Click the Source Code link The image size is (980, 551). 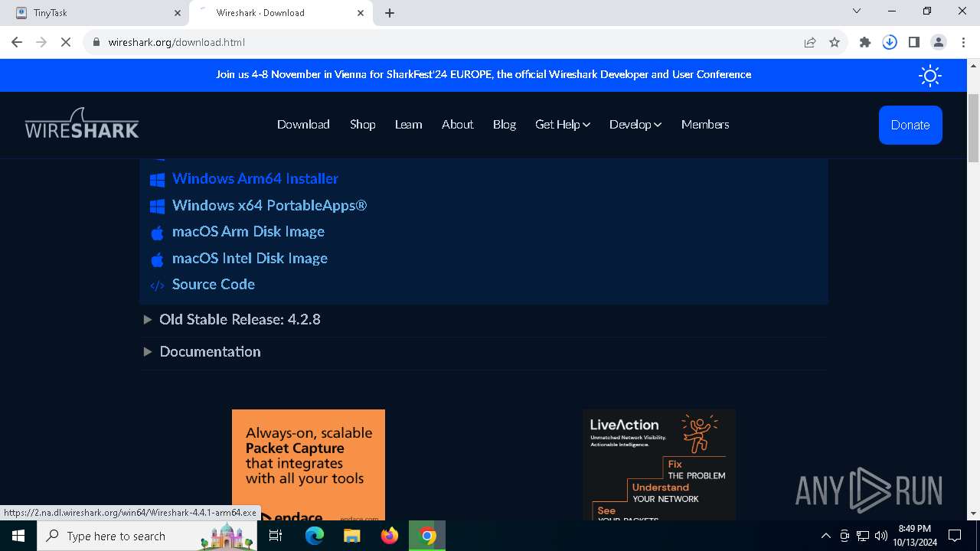pos(214,284)
